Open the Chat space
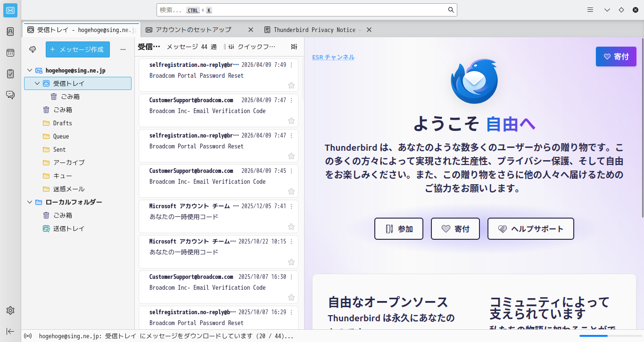 [10, 95]
